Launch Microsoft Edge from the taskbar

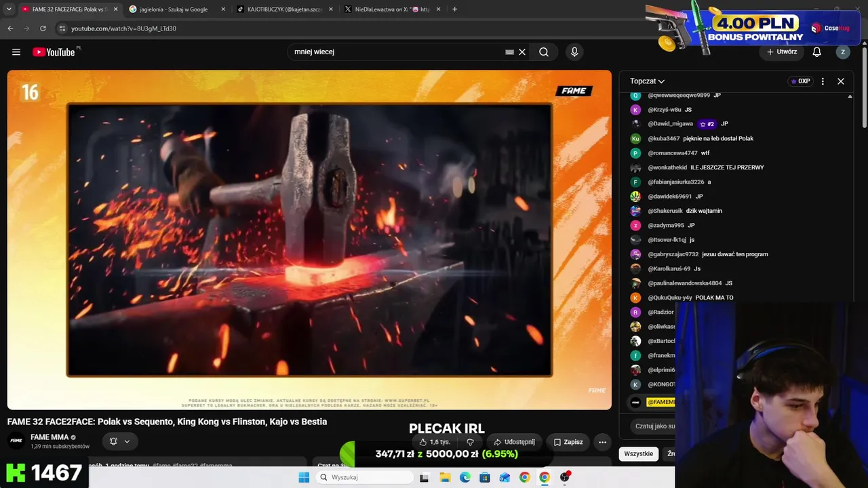click(465, 477)
